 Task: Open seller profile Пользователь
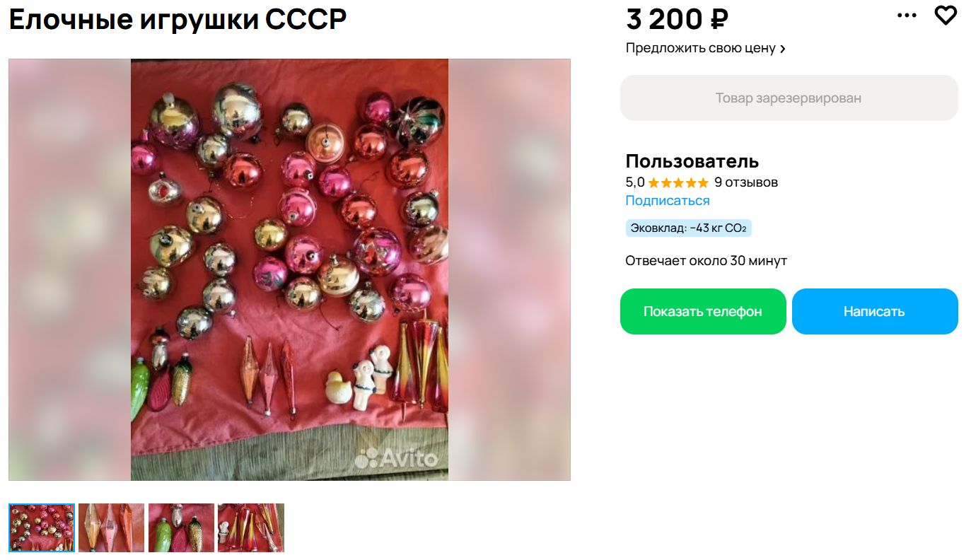click(692, 161)
